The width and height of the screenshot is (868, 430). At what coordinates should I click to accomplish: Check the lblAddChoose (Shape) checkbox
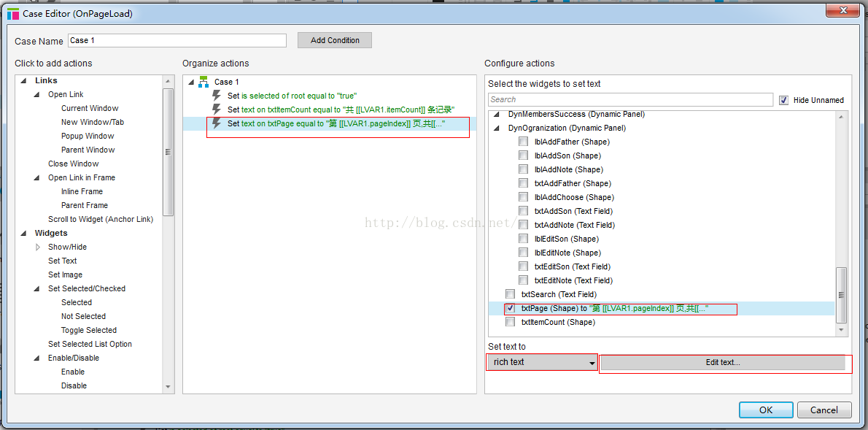tap(523, 197)
